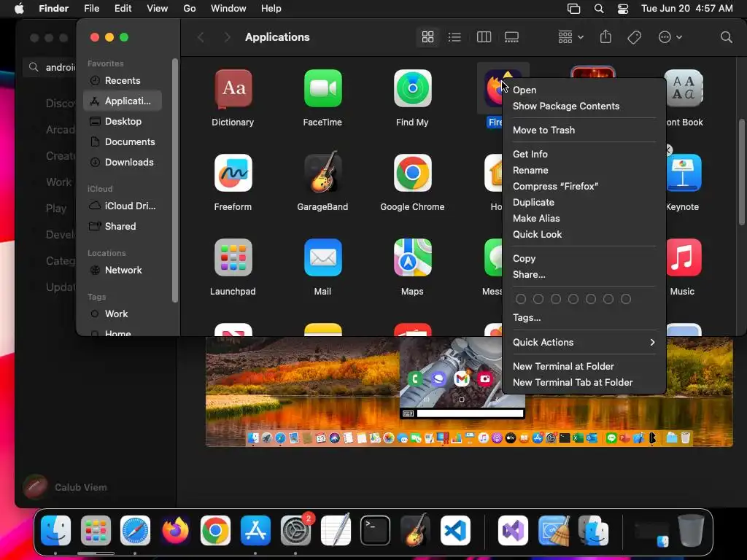Open the File menu in menu bar
Viewport: 747px width, 560px height.
click(91, 9)
